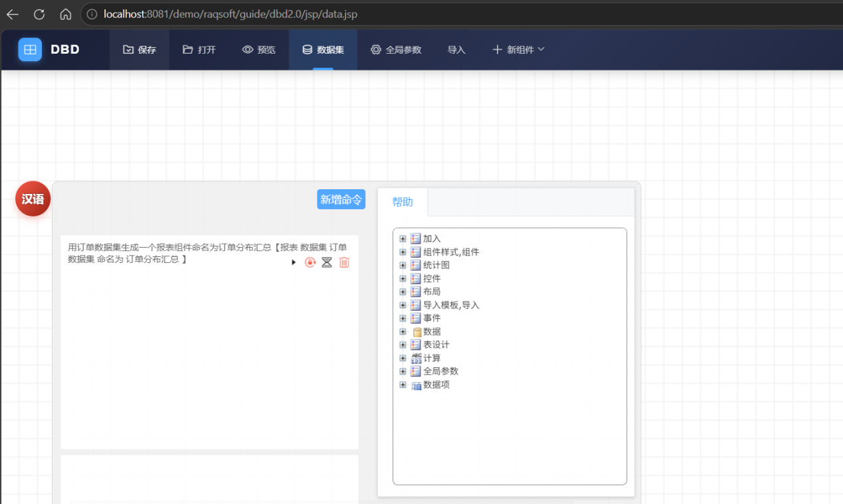The width and height of the screenshot is (843, 504).
Task: Click the browser reload icon
Action: [x=39, y=14]
